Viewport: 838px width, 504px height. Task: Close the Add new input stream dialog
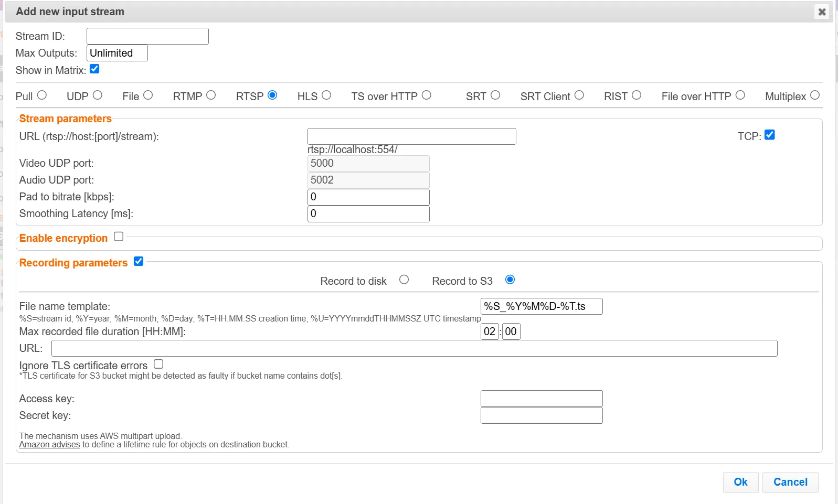click(822, 12)
